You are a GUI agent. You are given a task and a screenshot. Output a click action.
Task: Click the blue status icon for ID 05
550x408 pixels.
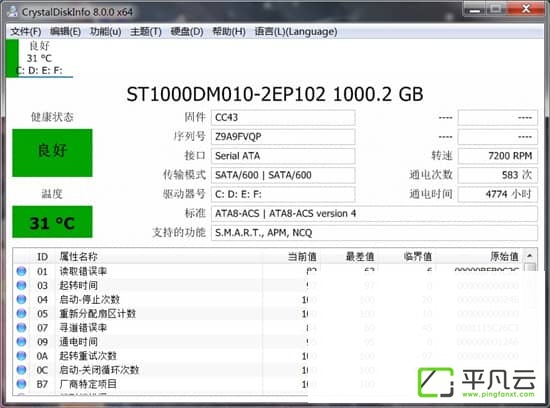pyautogui.click(x=21, y=313)
